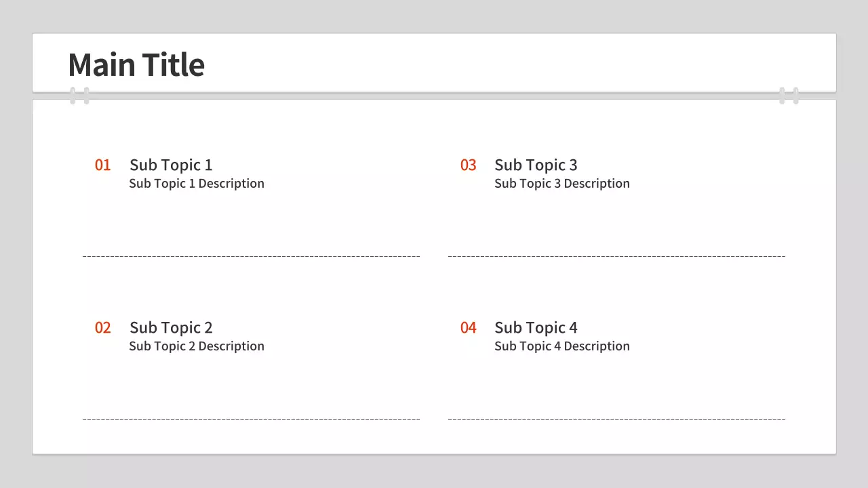Screen dimensions: 868x488
Task: Click the leftmost binder ring
Action: point(73,96)
